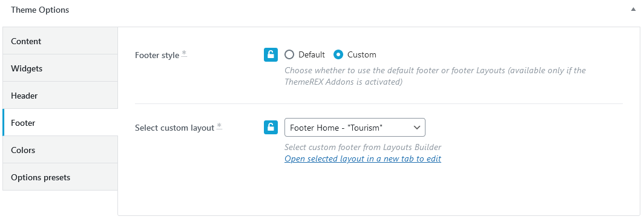The height and width of the screenshot is (222, 644).
Task: Switch to Options presets tab
Action: click(61, 177)
